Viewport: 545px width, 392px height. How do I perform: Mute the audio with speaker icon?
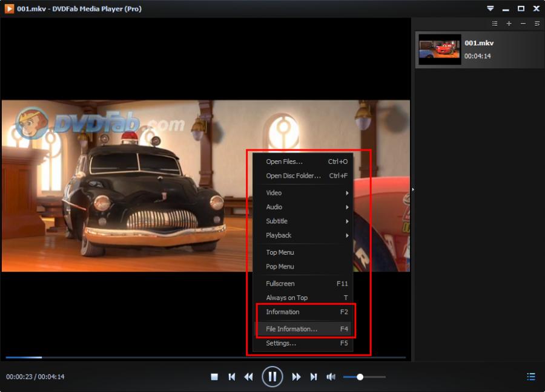pyautogui.click(x=331, y=377)
